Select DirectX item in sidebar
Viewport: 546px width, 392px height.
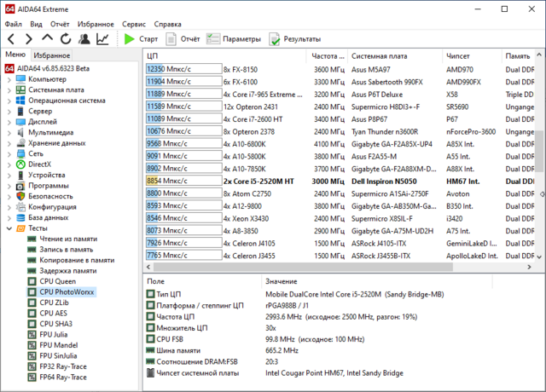coord(39,164)
